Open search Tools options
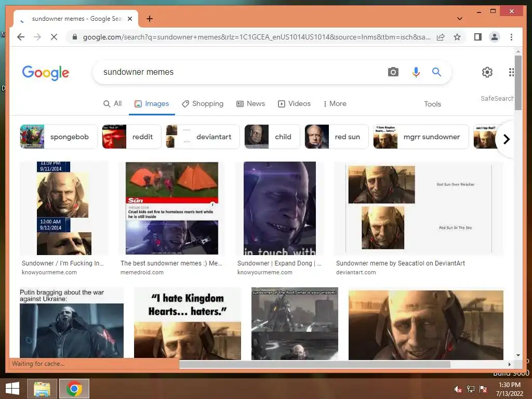 coord(432,104)
